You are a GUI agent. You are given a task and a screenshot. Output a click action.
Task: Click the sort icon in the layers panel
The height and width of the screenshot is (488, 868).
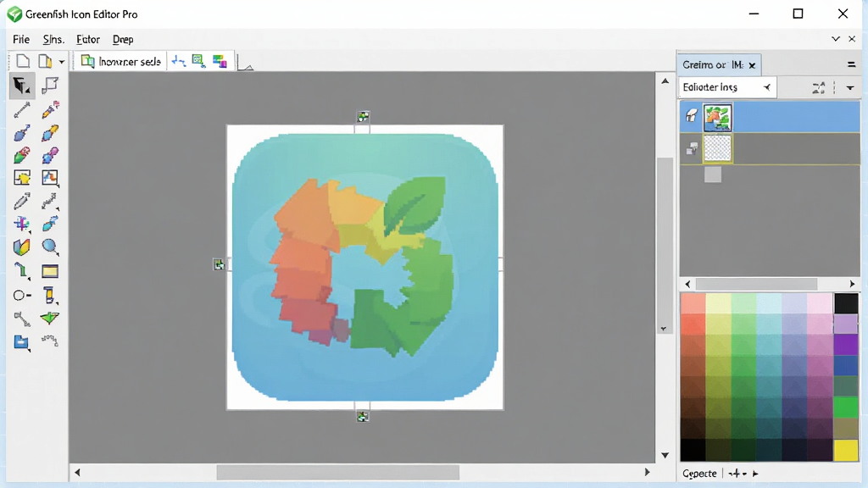point(818,87)
